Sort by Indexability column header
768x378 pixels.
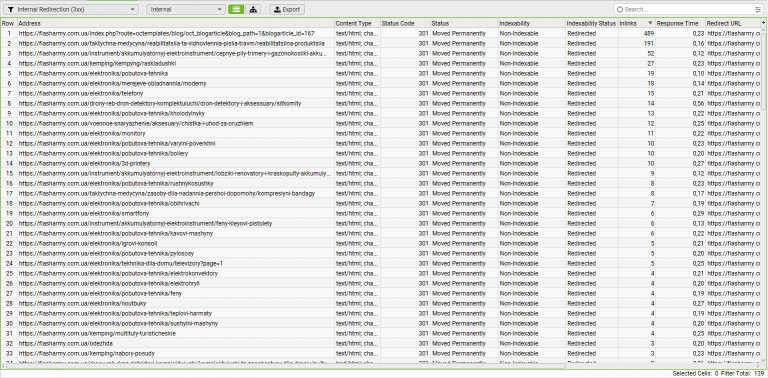tap(531, 24)
